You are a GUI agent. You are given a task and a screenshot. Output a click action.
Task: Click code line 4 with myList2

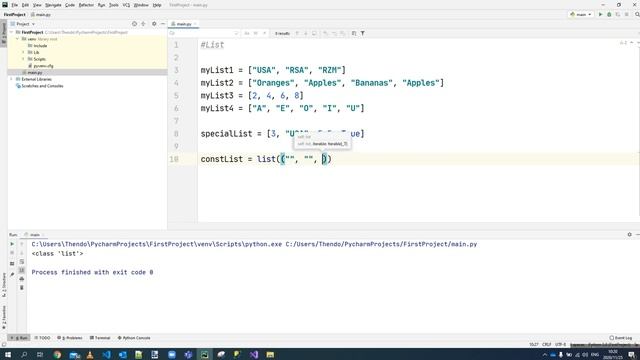click(x=322, y=83)
